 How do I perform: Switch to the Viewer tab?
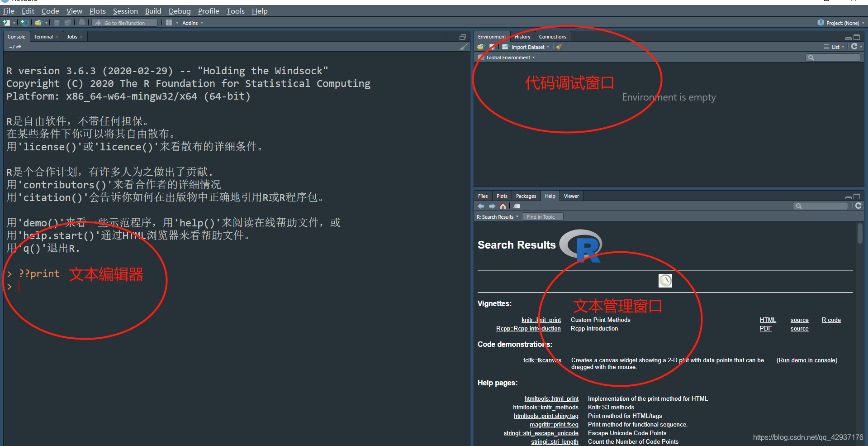(x=571, y=197)
